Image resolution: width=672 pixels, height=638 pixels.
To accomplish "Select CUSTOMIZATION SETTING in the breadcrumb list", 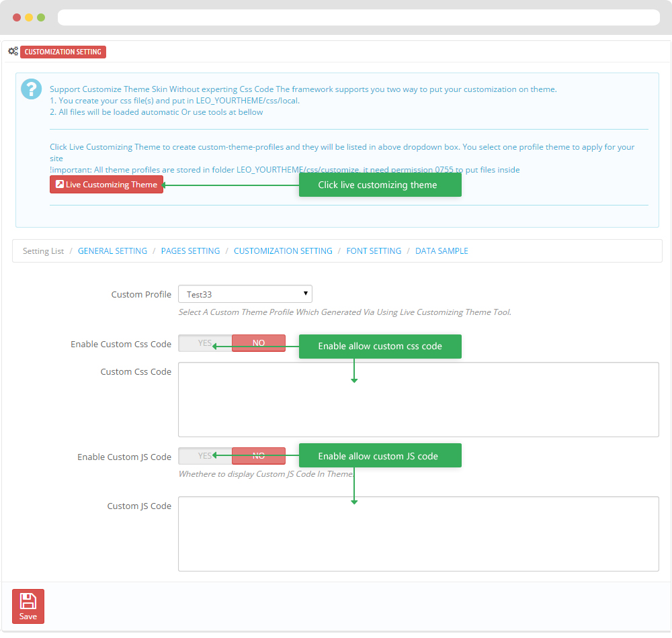I will point(283,251).
